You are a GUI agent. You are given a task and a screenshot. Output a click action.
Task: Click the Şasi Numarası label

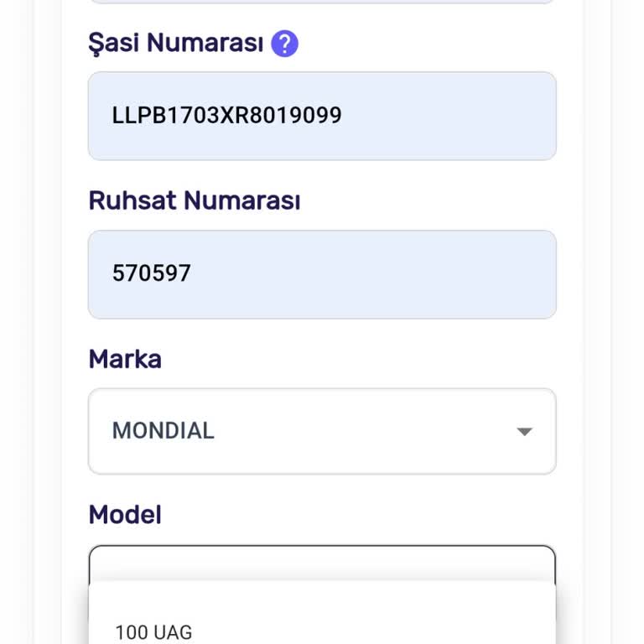(176, 44)
